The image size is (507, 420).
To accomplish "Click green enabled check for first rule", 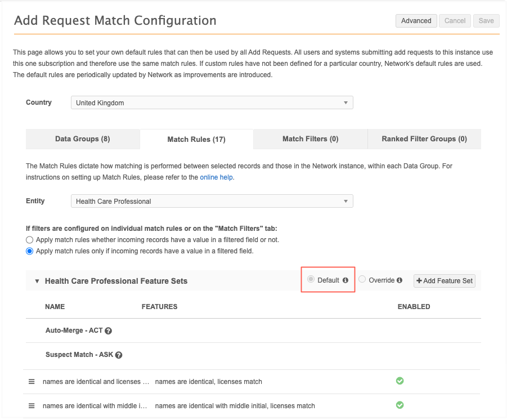I will pyautogui.click(x=400, y=381).
